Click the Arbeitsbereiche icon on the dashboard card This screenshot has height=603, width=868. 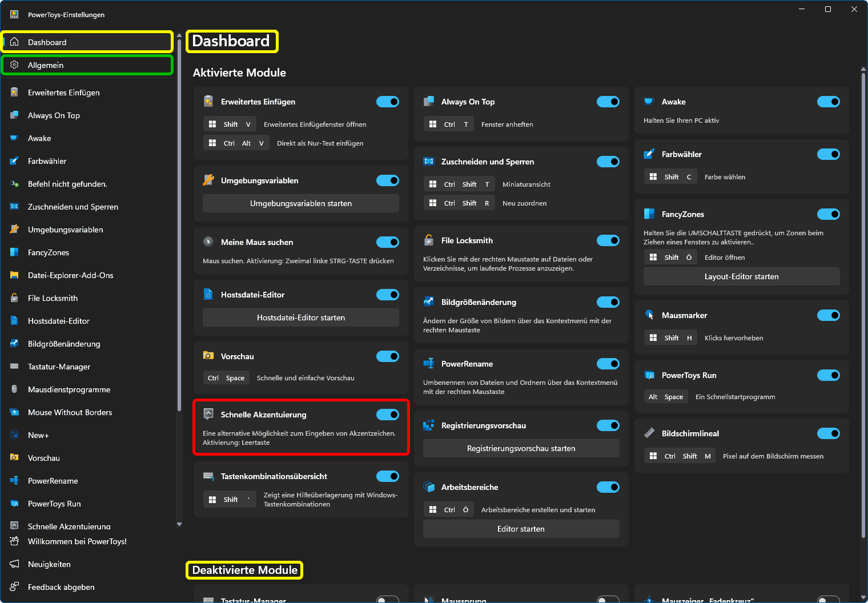[429, 487]
